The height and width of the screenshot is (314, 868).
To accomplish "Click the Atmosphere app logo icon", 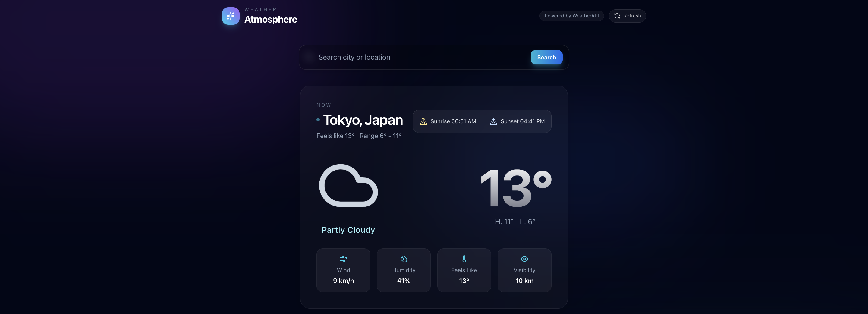I will point(231,16).
